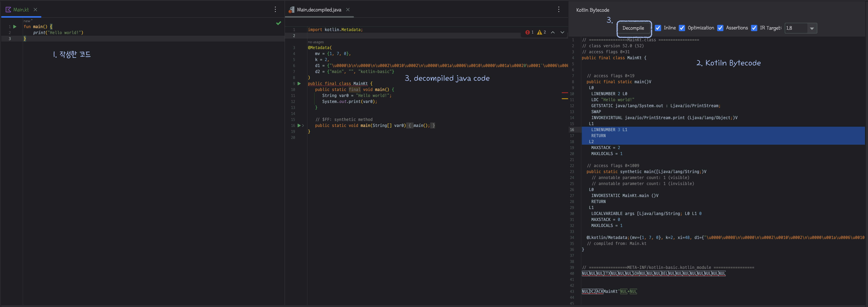Image resolution: width=868 pixels, height=307 pixels.
Task: Run main function from Main.kt gutter
Action: pyautogui.click(x=15, y=27)
